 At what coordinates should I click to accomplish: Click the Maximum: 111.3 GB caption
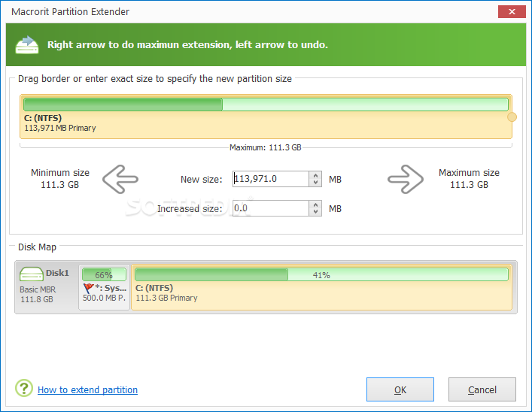coord(266,147)
